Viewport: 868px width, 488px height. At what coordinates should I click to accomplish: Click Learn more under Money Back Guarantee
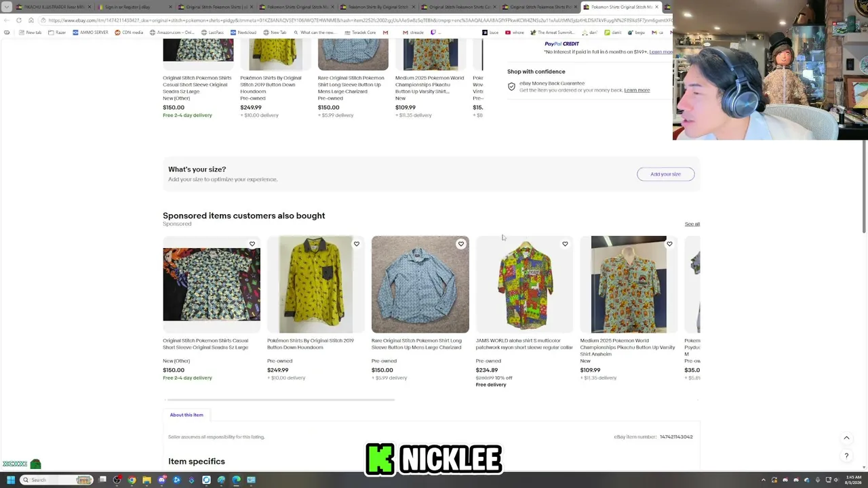tap(637, 90)
